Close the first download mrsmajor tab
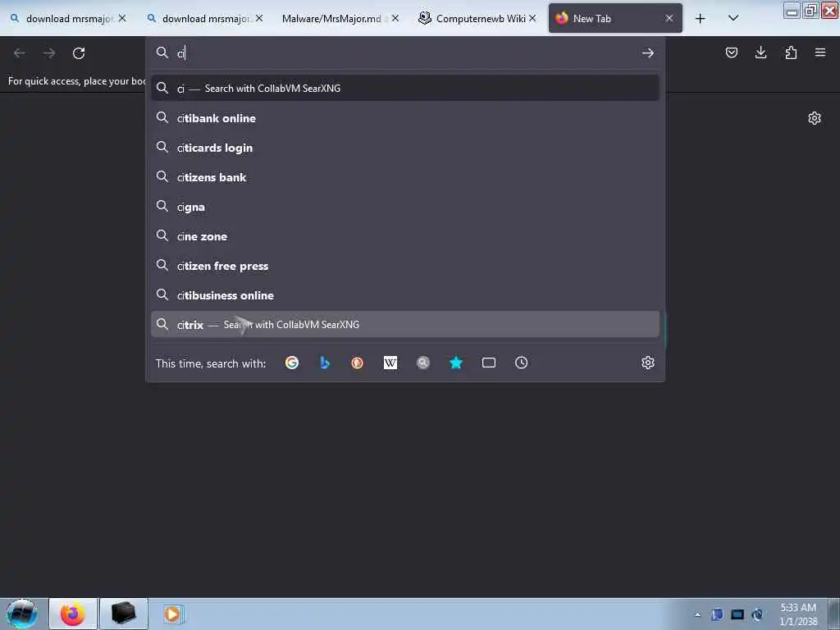The image size is (840, 630). (122, 18)
